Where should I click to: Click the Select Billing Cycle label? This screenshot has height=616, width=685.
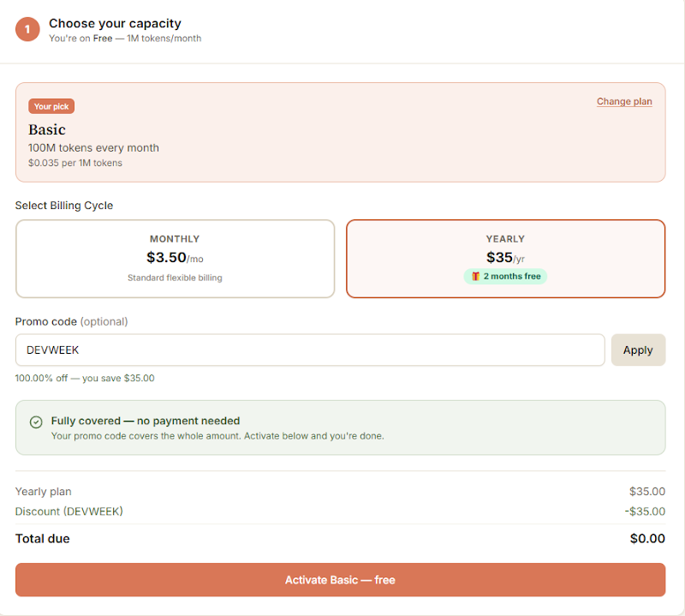(63, 206)
